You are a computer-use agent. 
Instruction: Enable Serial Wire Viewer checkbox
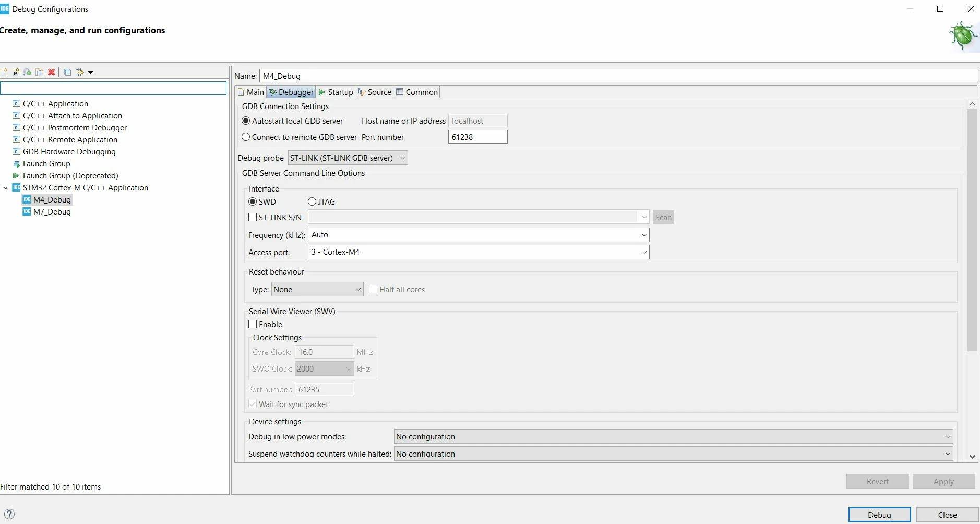[253, 324]
